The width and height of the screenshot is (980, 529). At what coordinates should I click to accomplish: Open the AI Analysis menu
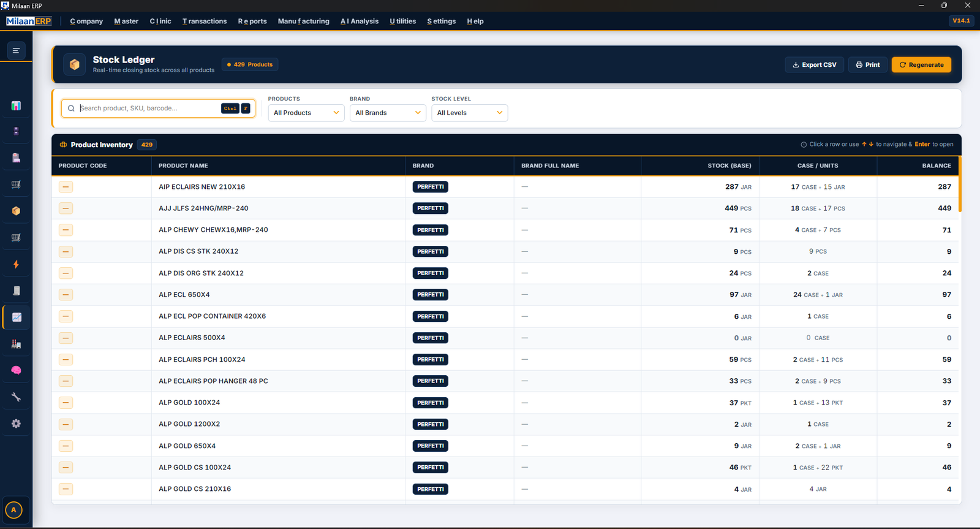(360, 21)
